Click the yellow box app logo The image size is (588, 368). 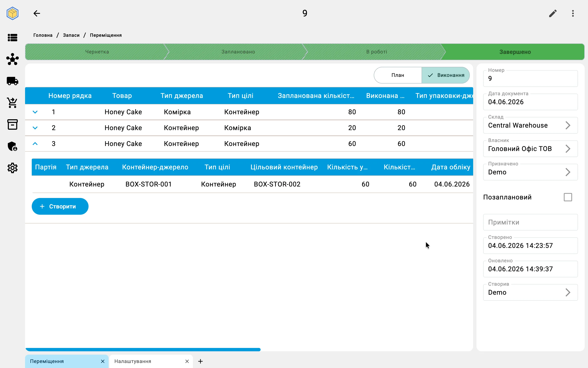(12, 13)
